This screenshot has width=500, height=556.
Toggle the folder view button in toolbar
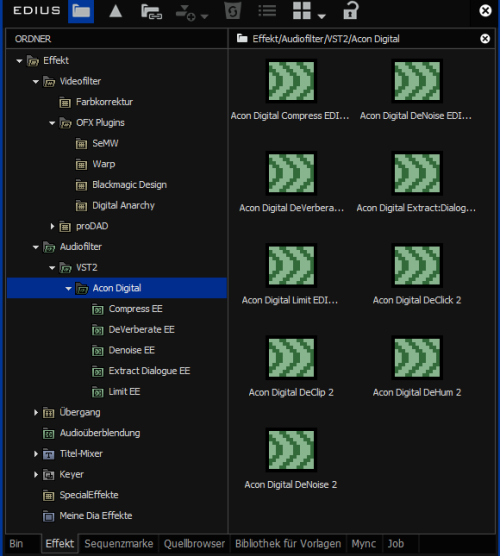81,11
